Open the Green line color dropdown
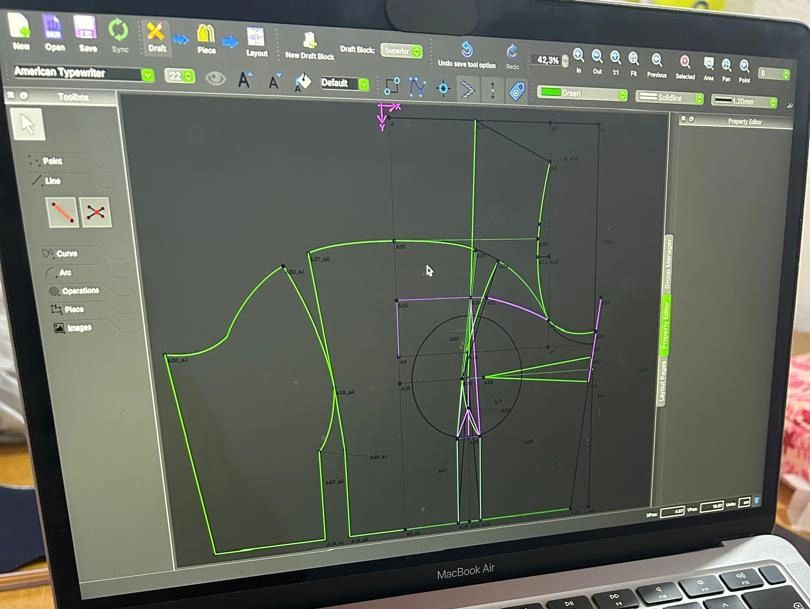 pos(582,93)
